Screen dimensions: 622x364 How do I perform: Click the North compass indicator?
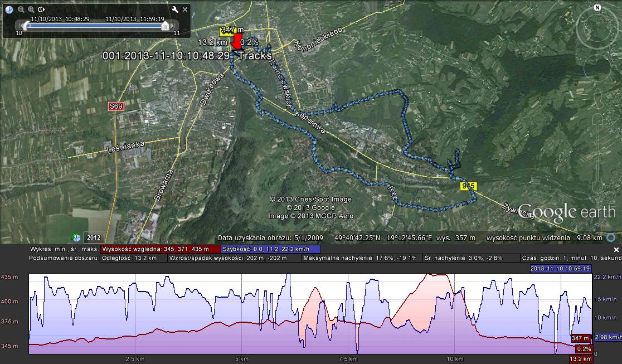(x=597, y=8)
